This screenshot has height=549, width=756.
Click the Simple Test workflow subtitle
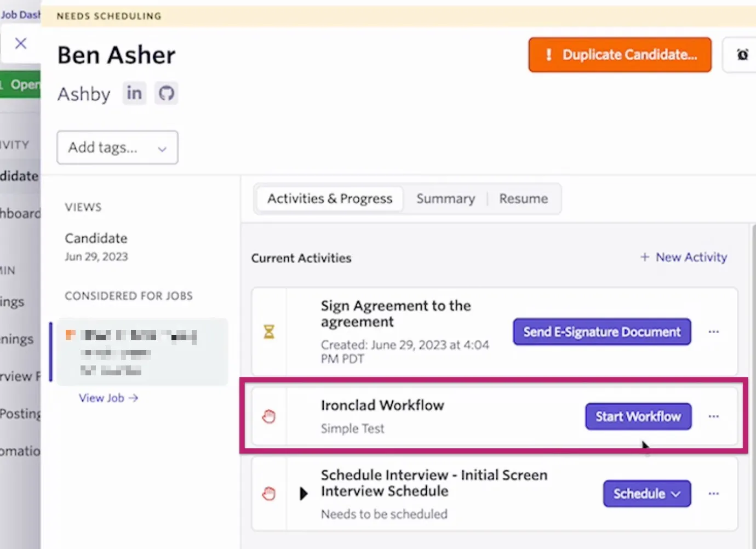coord(352,428)
